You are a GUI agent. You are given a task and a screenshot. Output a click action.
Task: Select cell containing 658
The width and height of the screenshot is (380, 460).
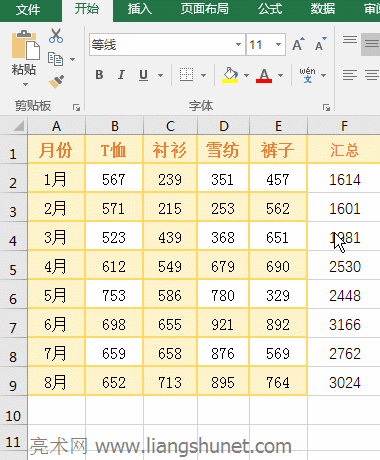coord(170,353)
